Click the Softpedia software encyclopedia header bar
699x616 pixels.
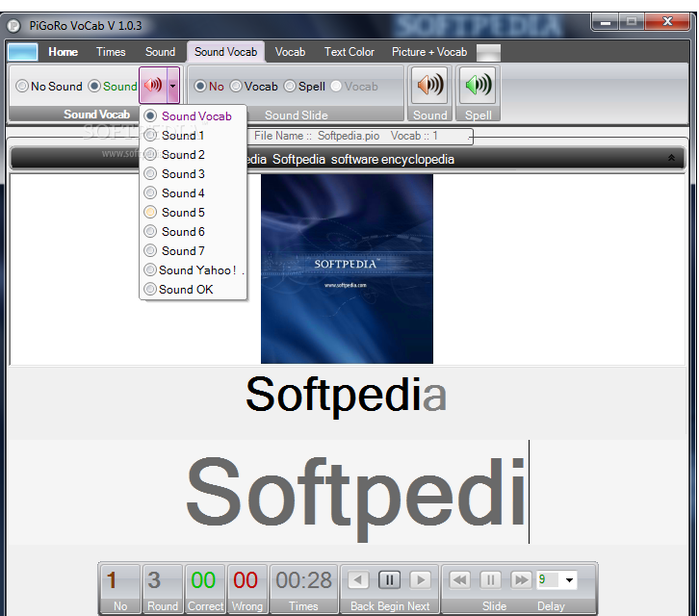coord(347,159)
